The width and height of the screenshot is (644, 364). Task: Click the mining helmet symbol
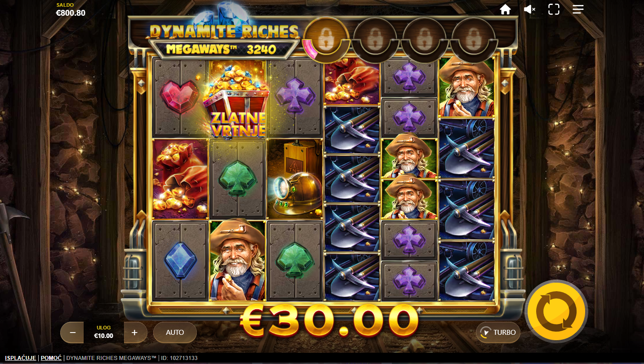coord(295,179)
